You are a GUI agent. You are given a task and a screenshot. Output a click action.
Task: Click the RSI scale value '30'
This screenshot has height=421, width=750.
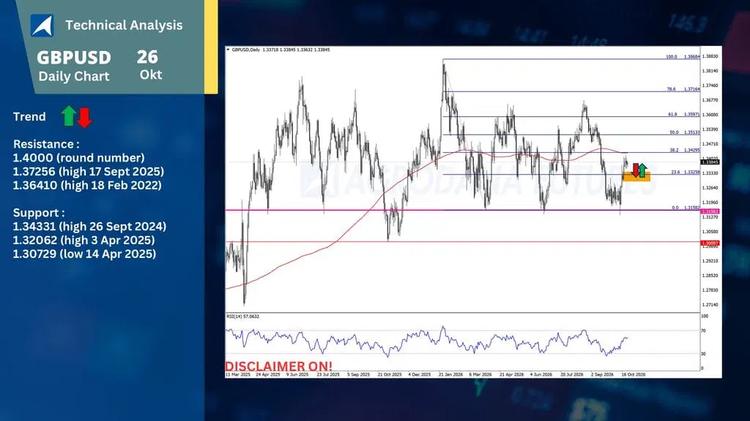click(704, 354)
